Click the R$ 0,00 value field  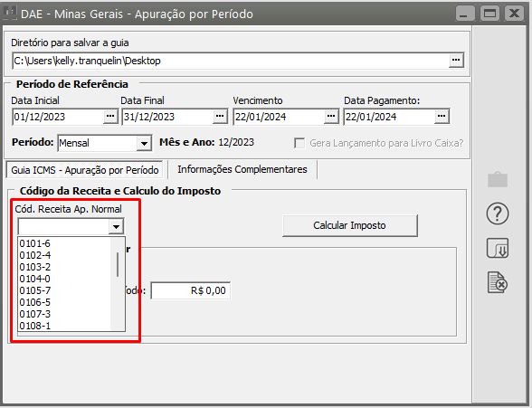pyautogui.click(x=191, y=290)
